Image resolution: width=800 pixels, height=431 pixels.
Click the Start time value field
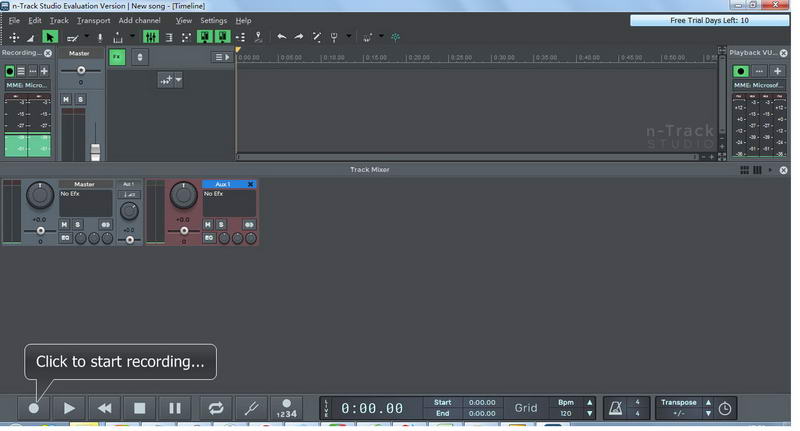tap(482, 402)
